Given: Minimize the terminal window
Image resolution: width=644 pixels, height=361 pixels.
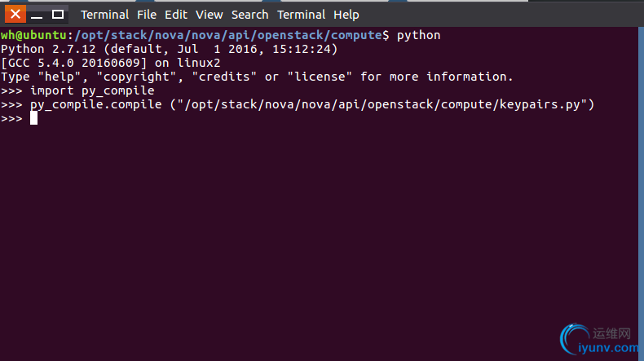Looking at the screenshot, I should (x=37, y=15).
